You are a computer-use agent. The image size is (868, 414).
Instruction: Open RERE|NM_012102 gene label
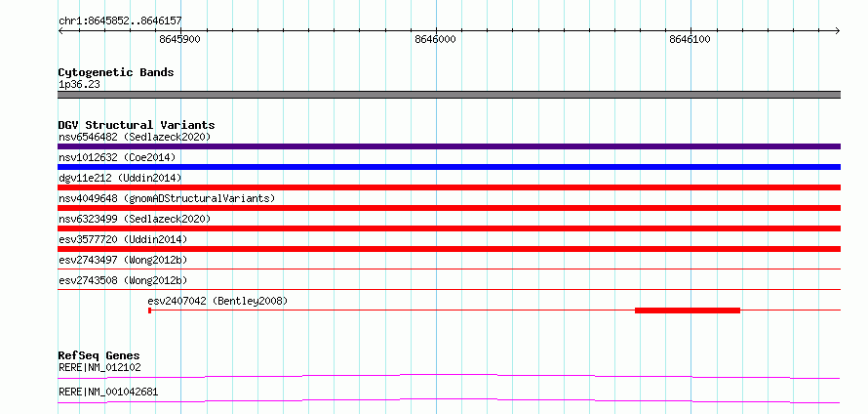99,367
